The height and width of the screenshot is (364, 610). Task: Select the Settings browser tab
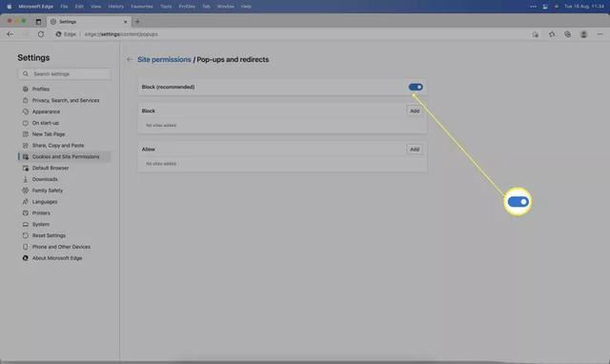(89, 22)
